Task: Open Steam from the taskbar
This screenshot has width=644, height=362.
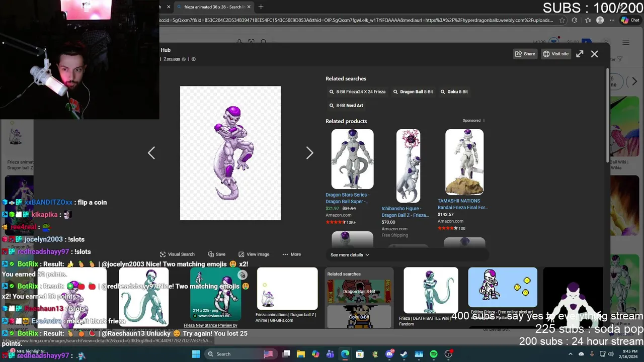Action: point(404,354)
